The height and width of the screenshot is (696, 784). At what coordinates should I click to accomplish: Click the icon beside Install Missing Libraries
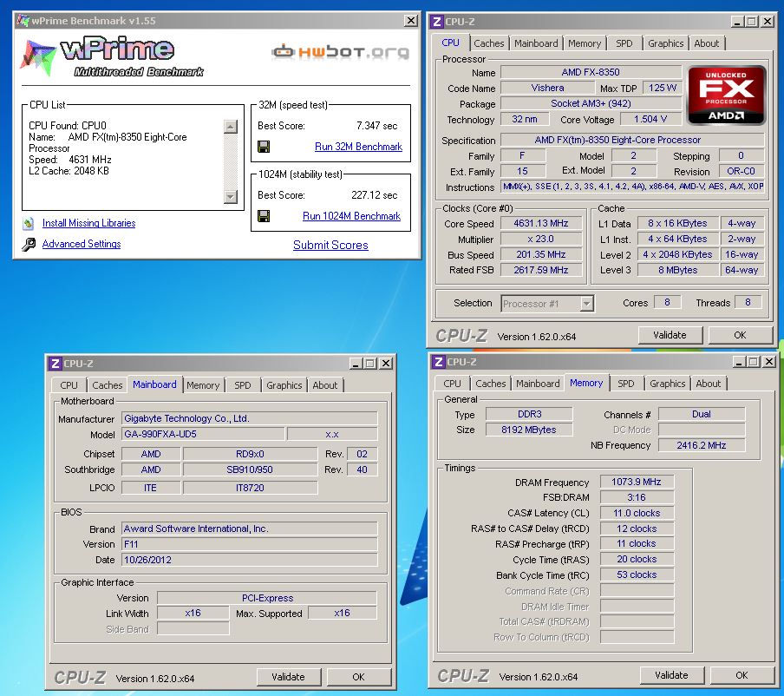(x=29, y=224)
